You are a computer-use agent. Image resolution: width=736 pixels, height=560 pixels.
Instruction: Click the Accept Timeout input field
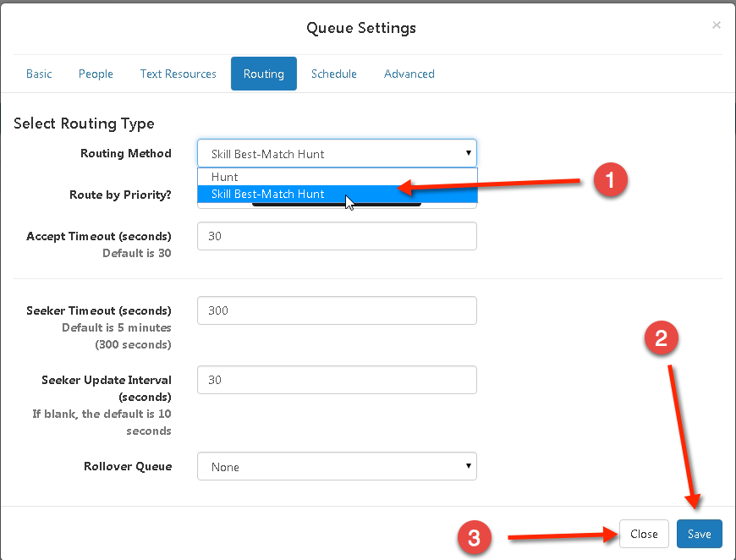[337, 236]
